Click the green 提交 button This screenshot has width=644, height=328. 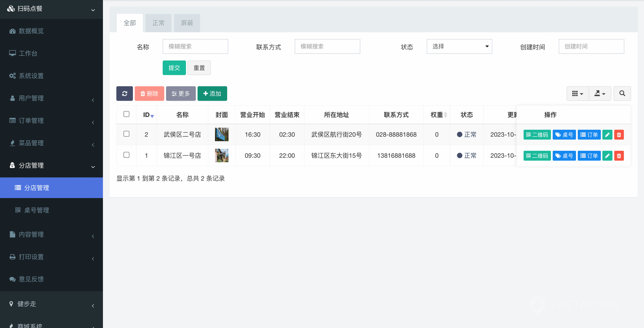point(174,68)
